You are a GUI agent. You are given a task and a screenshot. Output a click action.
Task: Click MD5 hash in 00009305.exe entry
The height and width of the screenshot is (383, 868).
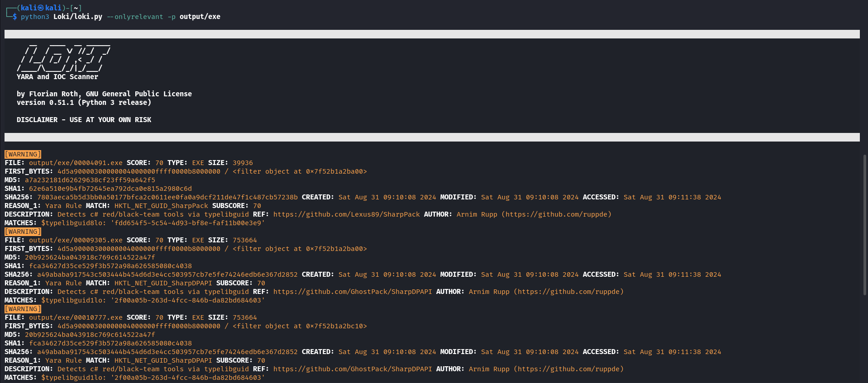click(90, 257)
